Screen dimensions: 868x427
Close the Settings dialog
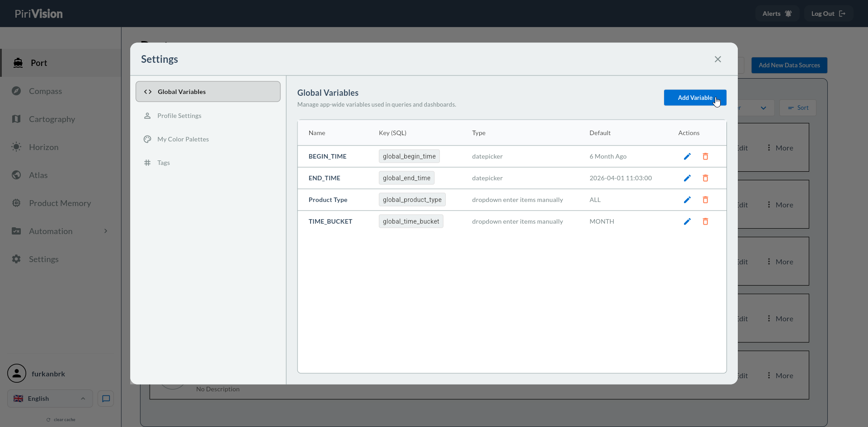pos(718,59)
